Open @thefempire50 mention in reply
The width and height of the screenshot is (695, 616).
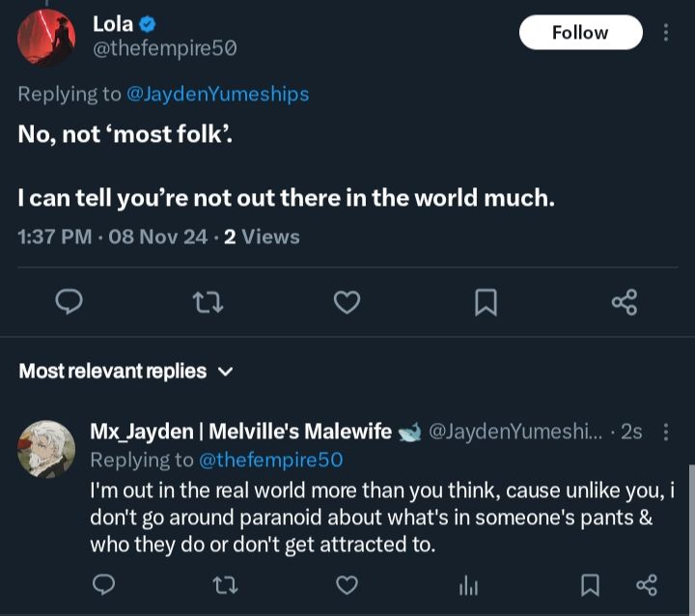(x=271, y=460)
